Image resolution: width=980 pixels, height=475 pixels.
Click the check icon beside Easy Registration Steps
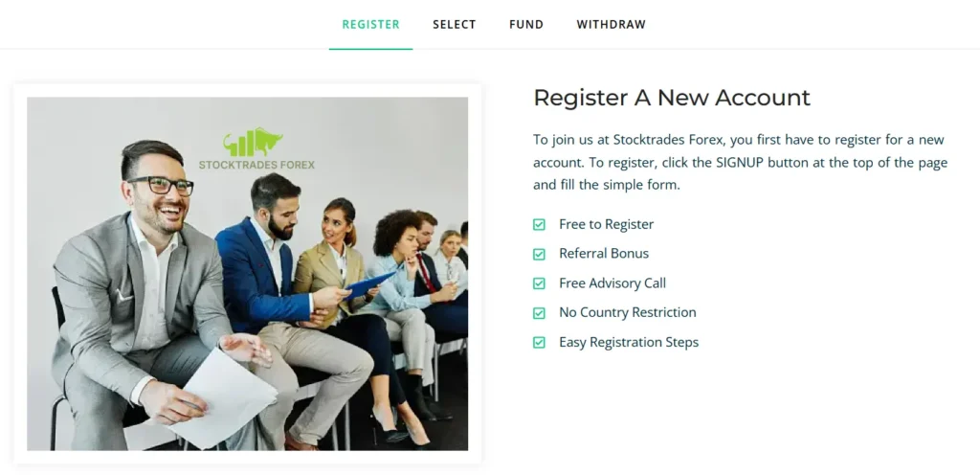pyautogui.click(x=539, y=343)
